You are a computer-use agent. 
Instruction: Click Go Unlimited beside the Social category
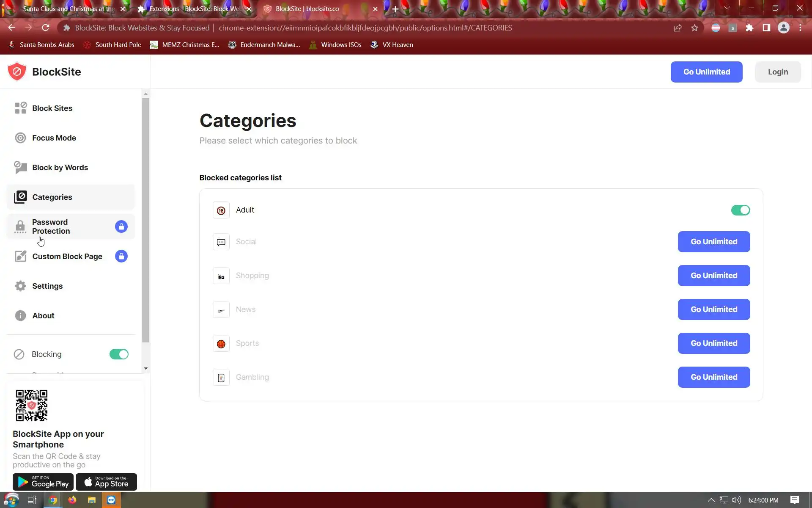713,242
